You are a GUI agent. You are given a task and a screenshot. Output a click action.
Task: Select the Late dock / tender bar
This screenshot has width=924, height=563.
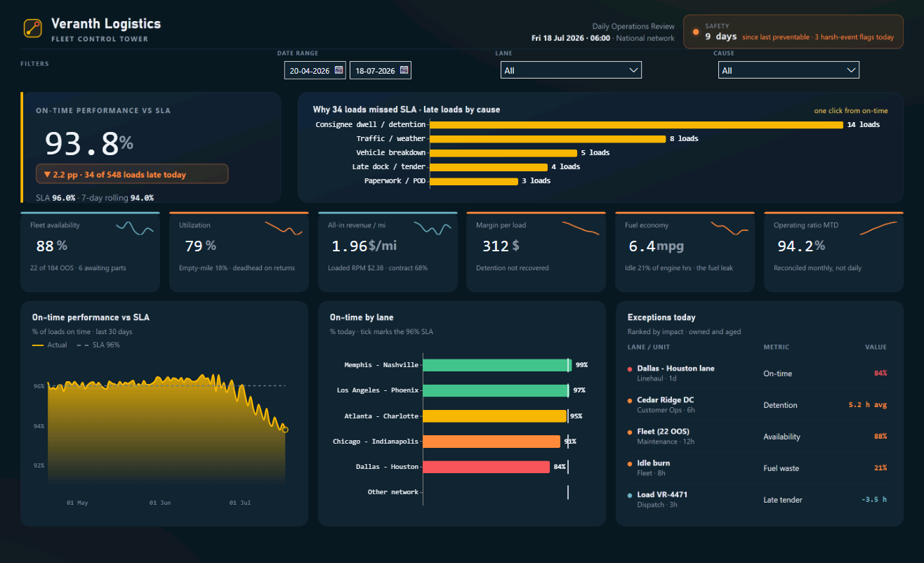pos(489,167)
